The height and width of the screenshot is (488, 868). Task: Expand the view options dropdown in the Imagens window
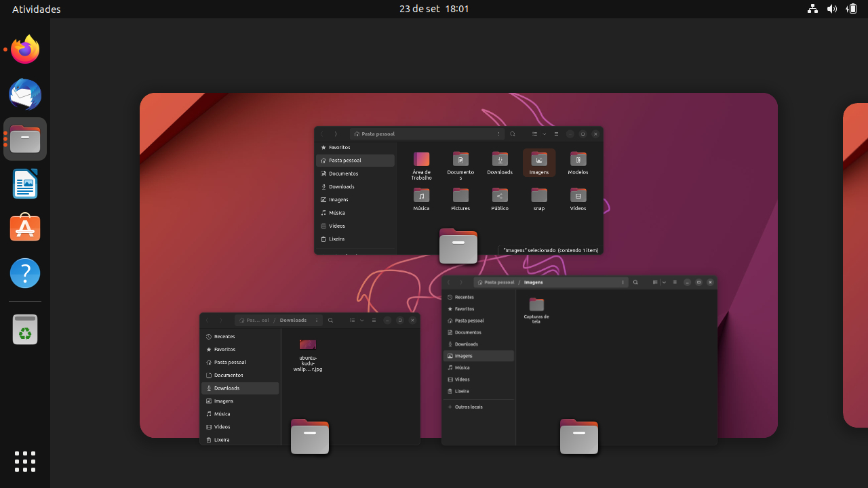tap(664, 283)
